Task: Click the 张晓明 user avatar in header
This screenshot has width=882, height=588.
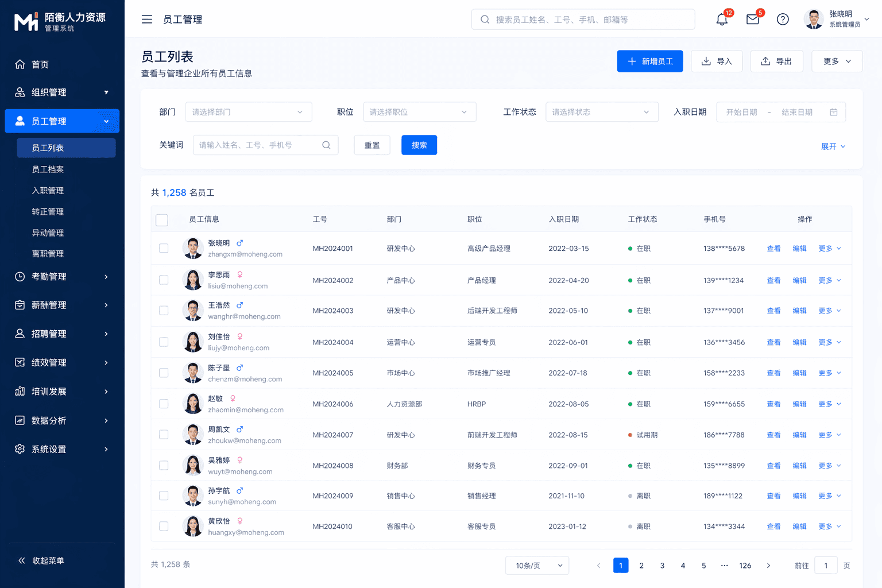Action: (x=814, y=20)
